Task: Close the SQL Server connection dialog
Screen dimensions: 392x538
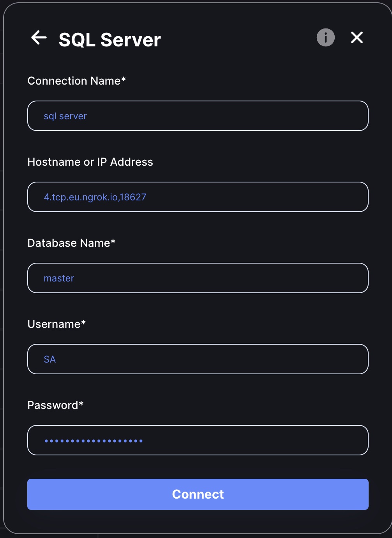Action: tap(357, 38)
